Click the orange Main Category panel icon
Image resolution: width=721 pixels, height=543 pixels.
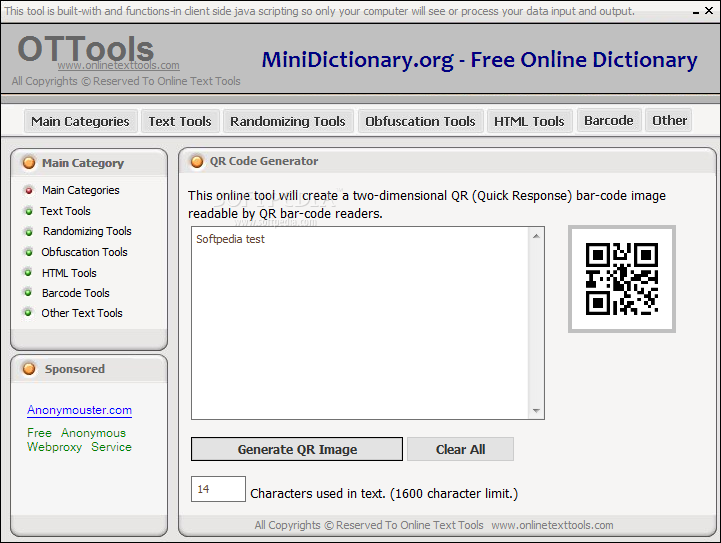(29, 163)
